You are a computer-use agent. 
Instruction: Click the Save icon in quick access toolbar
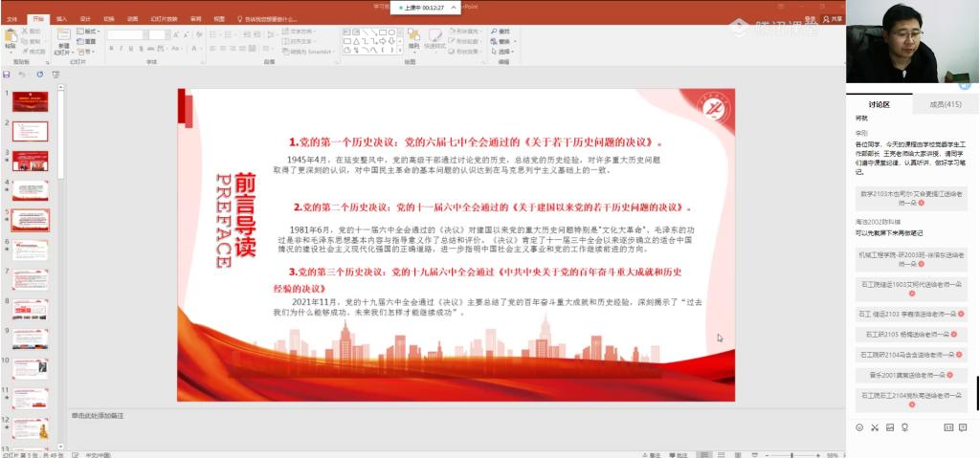[x=7, y=74]
